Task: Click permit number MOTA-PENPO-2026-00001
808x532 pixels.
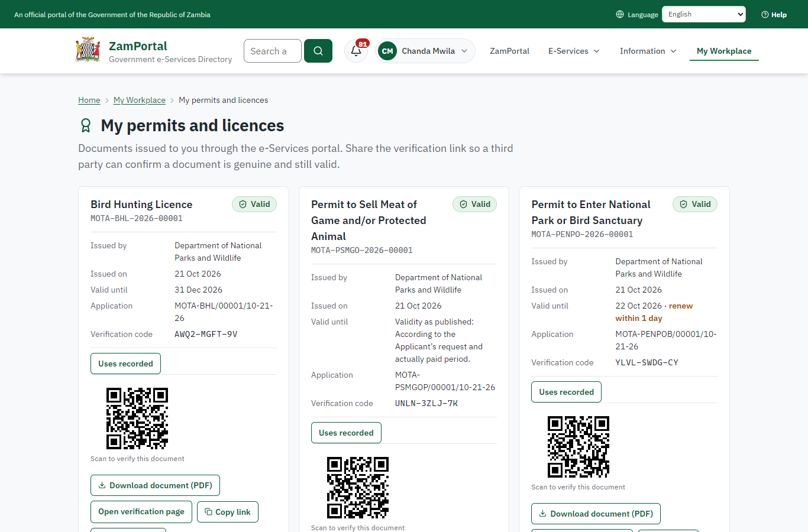Action: [x=582, y=234]
